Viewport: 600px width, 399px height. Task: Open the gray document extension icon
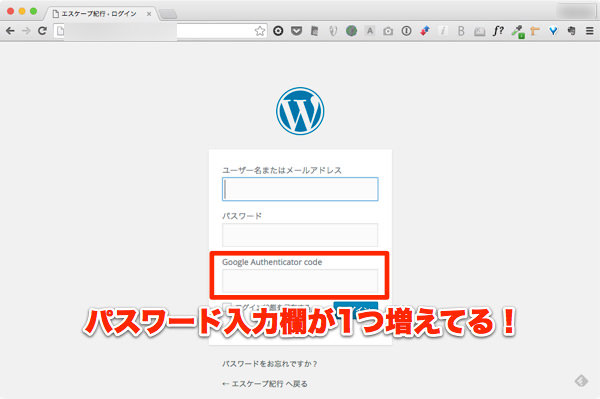click(315, 31)
